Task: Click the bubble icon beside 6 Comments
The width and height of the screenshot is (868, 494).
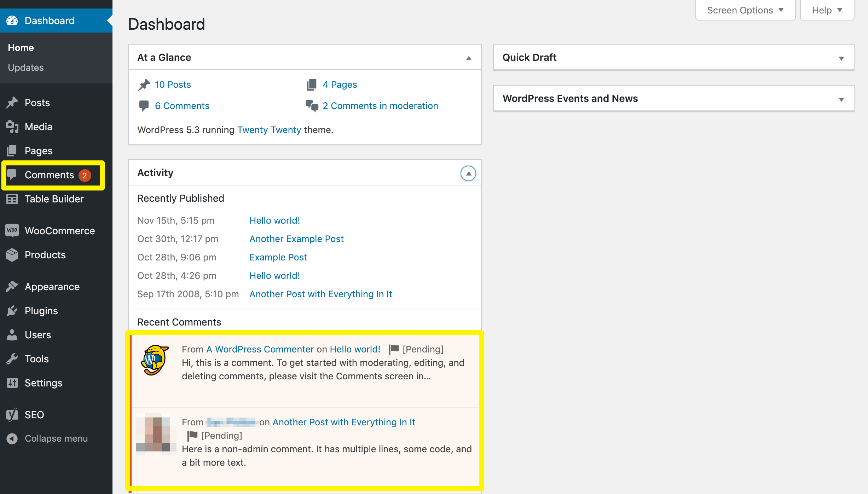Action: click(x=144, y=106)
